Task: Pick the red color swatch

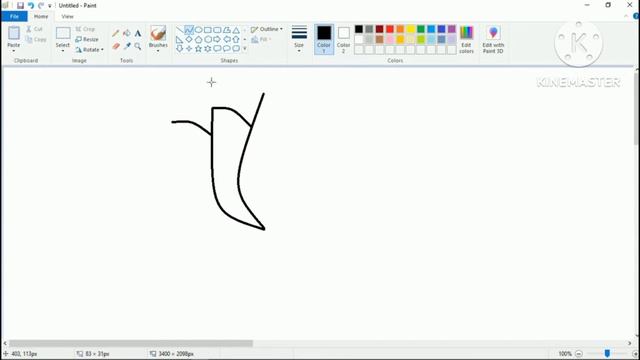Action: (390, 29)
